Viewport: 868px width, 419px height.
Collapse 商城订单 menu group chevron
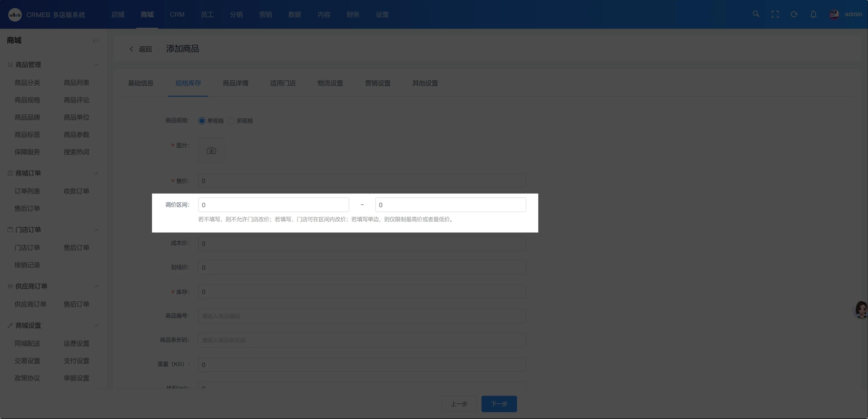coord(97,173)
